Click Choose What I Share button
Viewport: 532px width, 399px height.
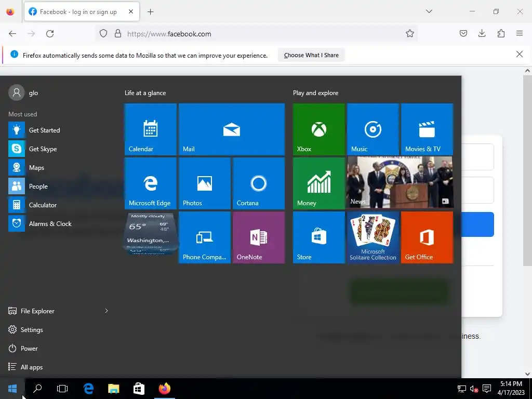click(311, 55)
